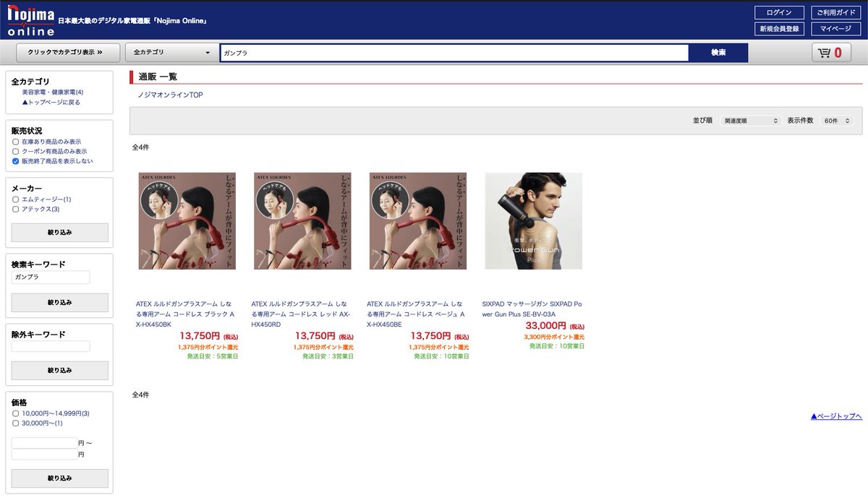Click the 検索キーワード sidebar input field
This screenshot has height=503, width=868.
[51, 278]
